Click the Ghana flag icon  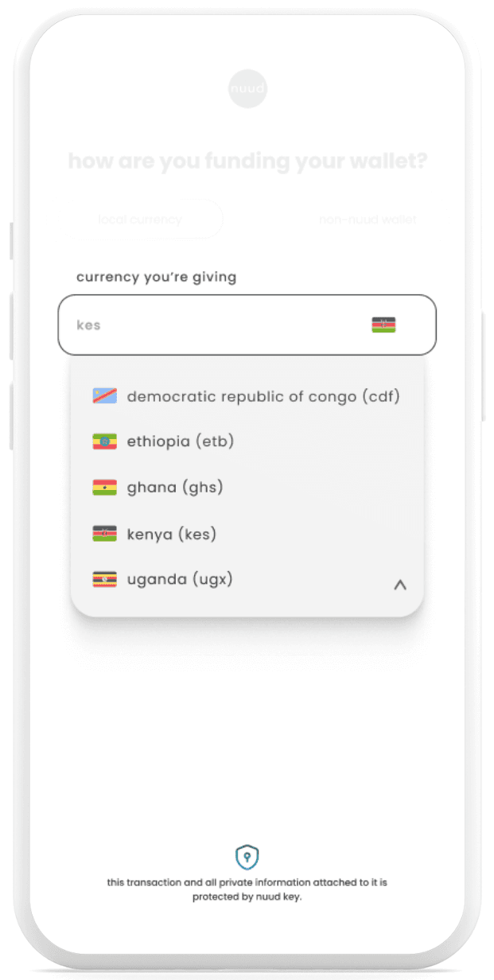coord(103,487)
